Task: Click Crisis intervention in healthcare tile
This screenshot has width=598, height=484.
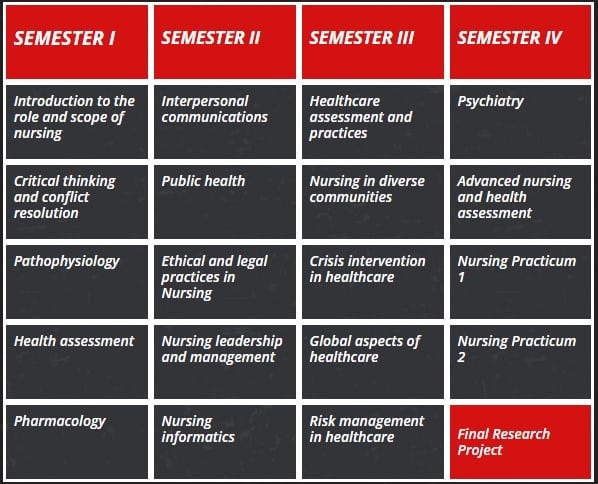Action: (373, 282)
